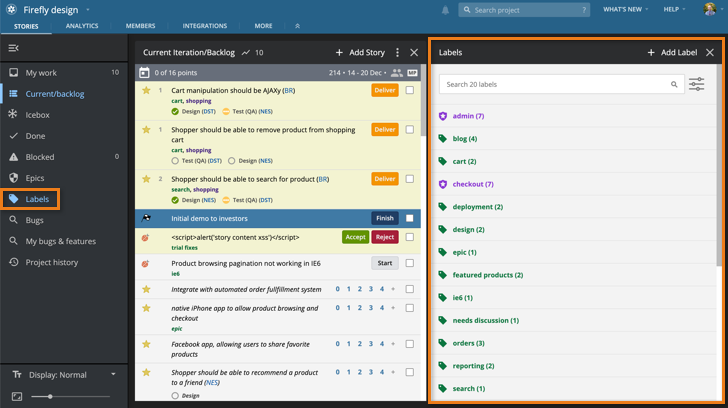Select checkbox for Initial demo to investors
This screenshot has height=408, width=728.
410,218
